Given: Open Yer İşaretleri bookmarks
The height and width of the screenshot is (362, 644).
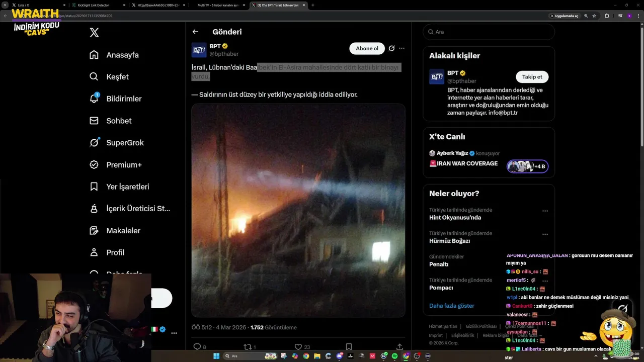Looking at the screenshot, I should point(119,187).
